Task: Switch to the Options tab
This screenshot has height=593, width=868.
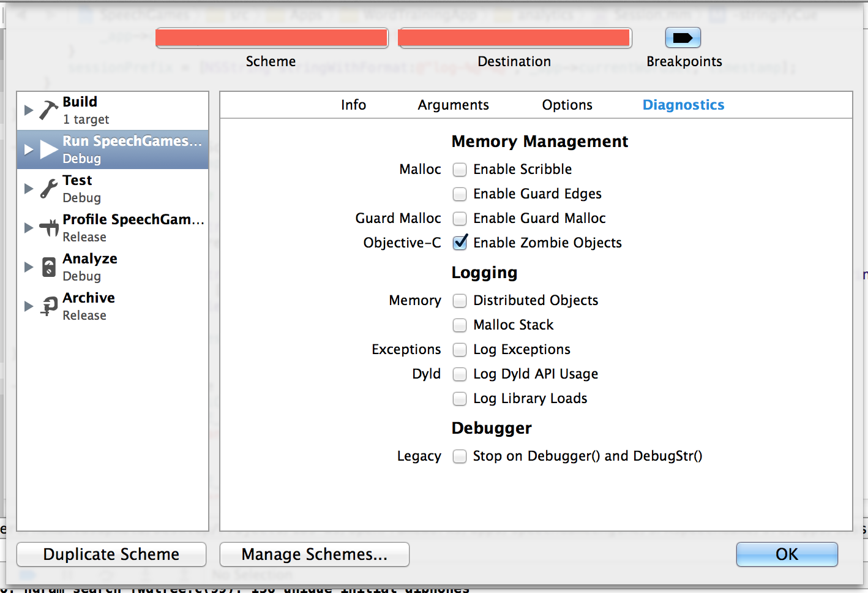Action: (x=567, y=105)
